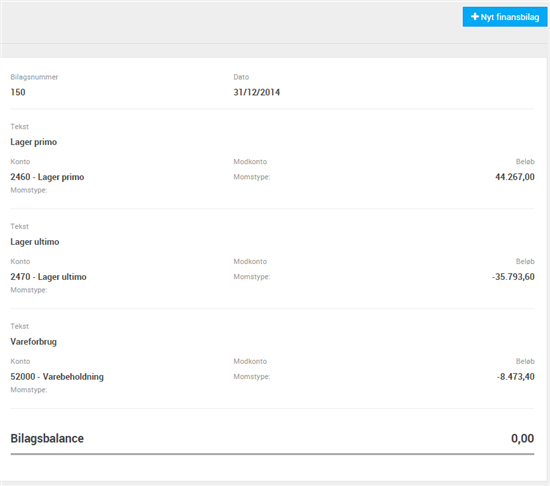Image resolution: width=550 pixels, height=486 pixels.
Task: Click the Bilagsbalance total 0,00
Action: click(522, 438)
